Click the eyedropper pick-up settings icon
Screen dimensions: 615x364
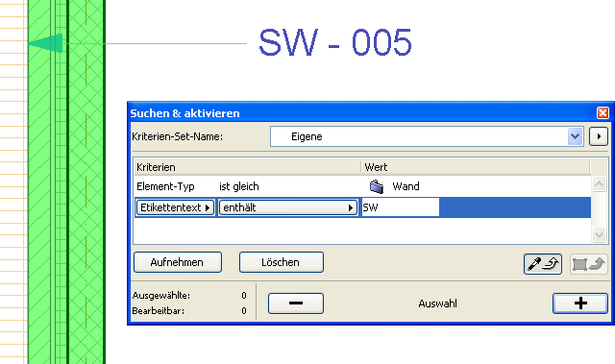543,264
